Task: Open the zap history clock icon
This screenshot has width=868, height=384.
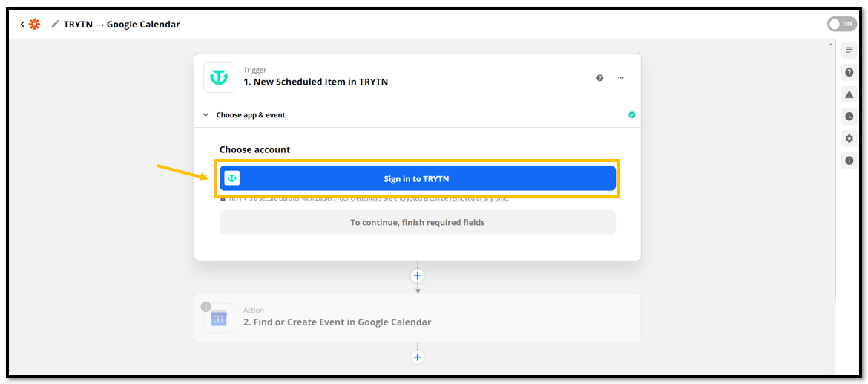Action: [849, 117]
